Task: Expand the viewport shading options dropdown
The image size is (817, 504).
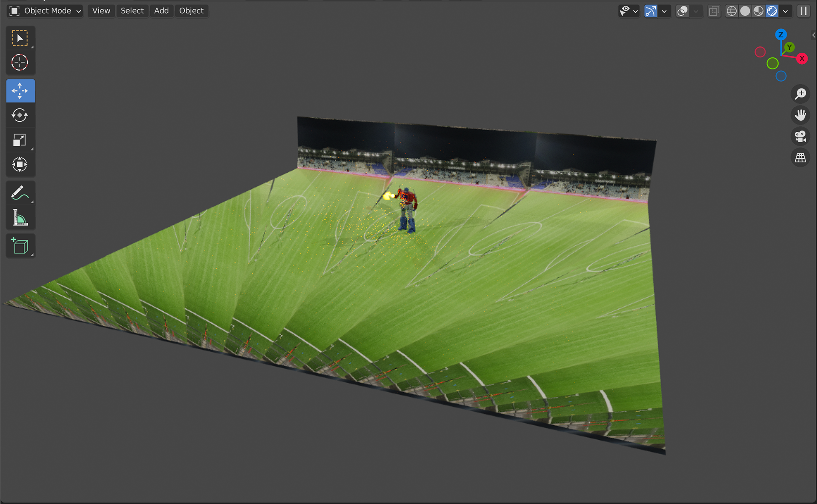Action: pos(786,11)
